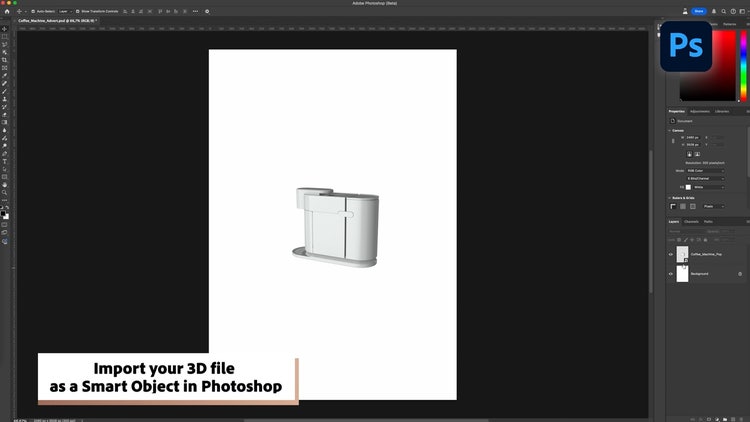The width and height of the screenshot is (750, 422).
Task: Open the Fill White dropdown
Action: [x=708, y=187]
